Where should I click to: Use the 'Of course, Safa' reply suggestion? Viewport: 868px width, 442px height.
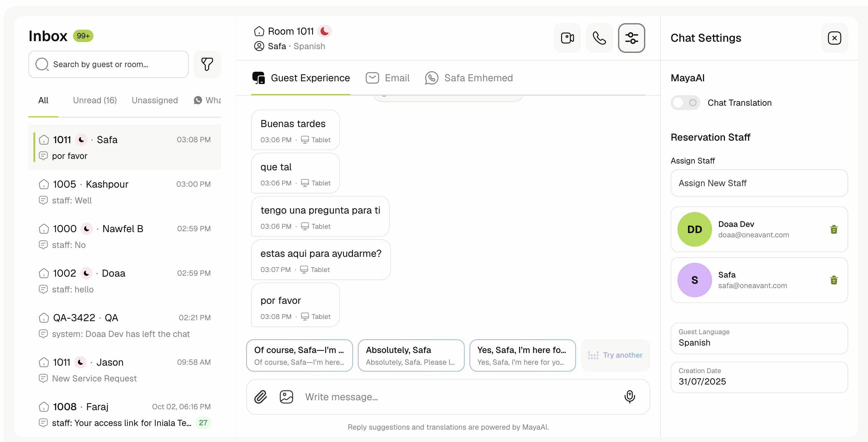tap(299, 355)
